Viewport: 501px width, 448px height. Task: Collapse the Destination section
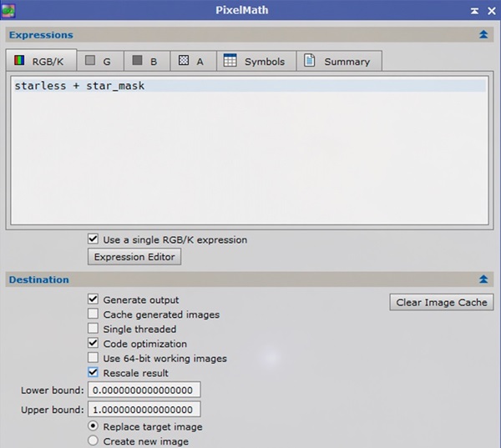(483, 279)
